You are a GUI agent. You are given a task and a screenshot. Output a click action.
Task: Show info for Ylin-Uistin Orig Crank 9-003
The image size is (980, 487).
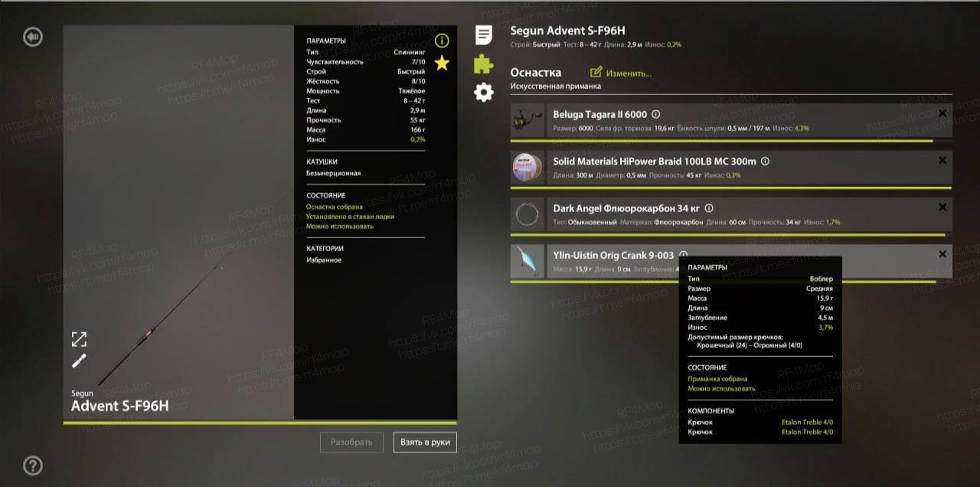[683, 255]
